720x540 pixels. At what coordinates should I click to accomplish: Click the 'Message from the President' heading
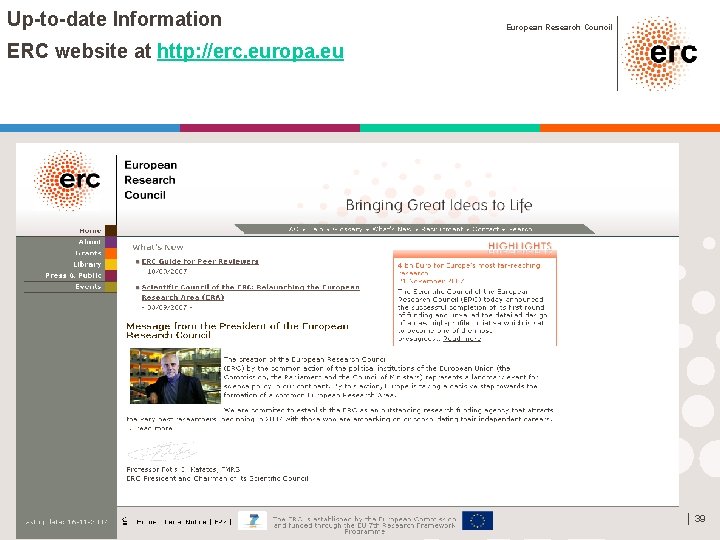tap(237, 330)
